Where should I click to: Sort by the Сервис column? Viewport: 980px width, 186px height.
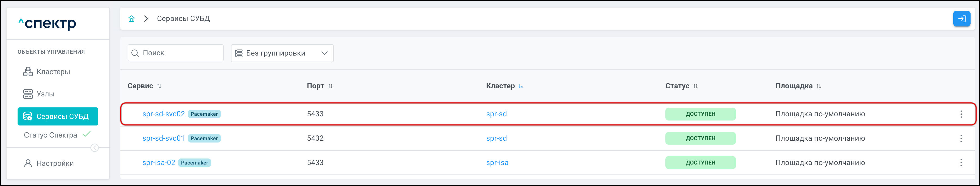(159, 86)
